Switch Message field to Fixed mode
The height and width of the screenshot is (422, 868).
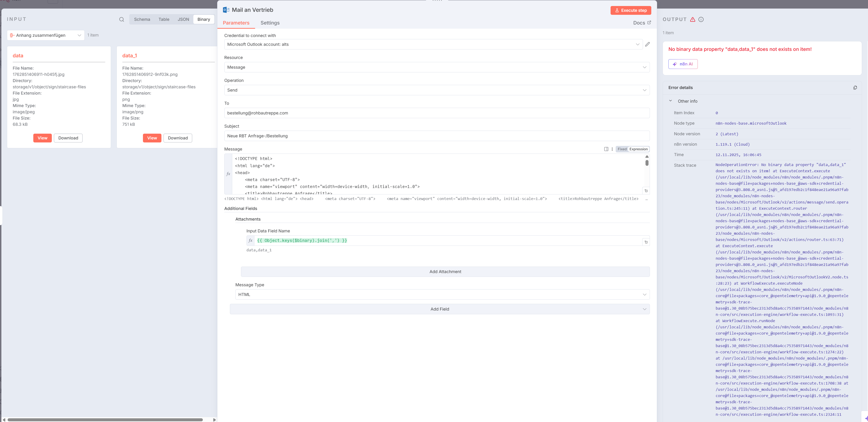coord(622,149)
